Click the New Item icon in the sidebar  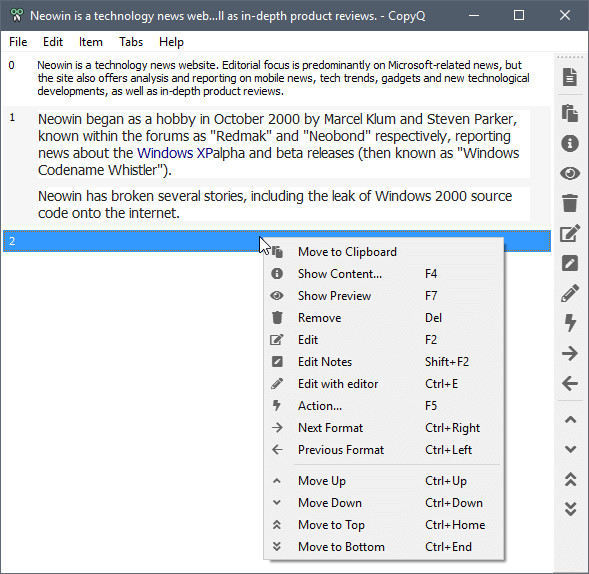(570, 77)
